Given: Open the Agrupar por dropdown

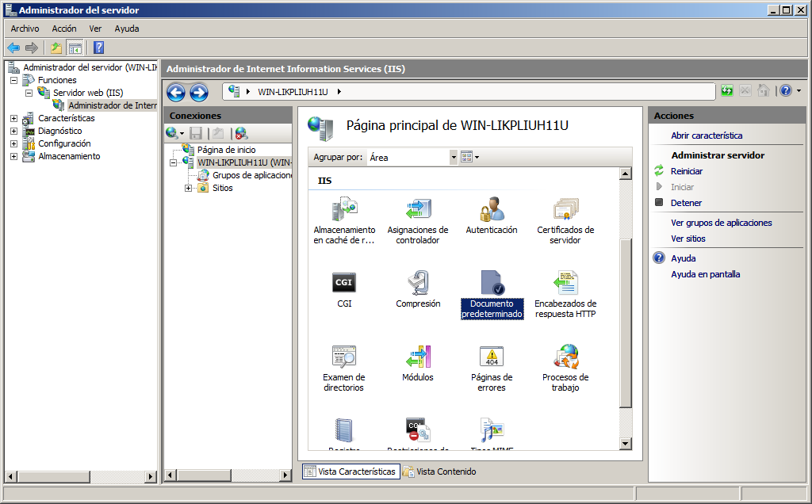Looking at the screenshot, I should [454, 157].
